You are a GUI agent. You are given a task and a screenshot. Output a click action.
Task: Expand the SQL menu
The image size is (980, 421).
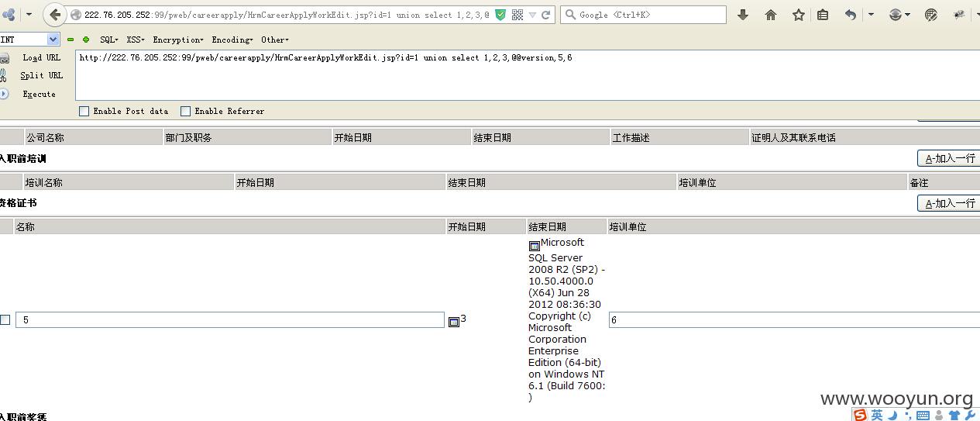(109, 40)
